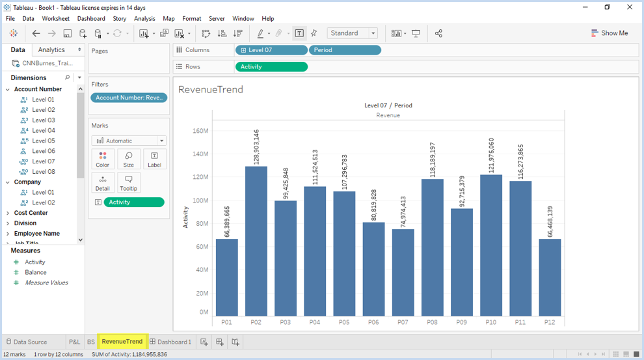The height and width of the screenshot is (360, 644).
Task: Click the Activity pill on Marks card
Action: coord(134,202)
